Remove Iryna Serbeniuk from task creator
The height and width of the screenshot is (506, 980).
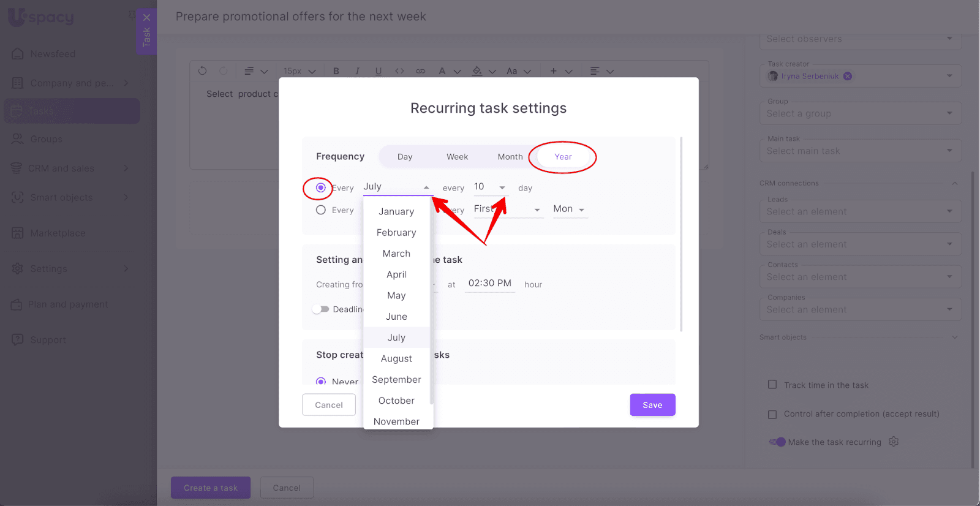pos(848,76)
